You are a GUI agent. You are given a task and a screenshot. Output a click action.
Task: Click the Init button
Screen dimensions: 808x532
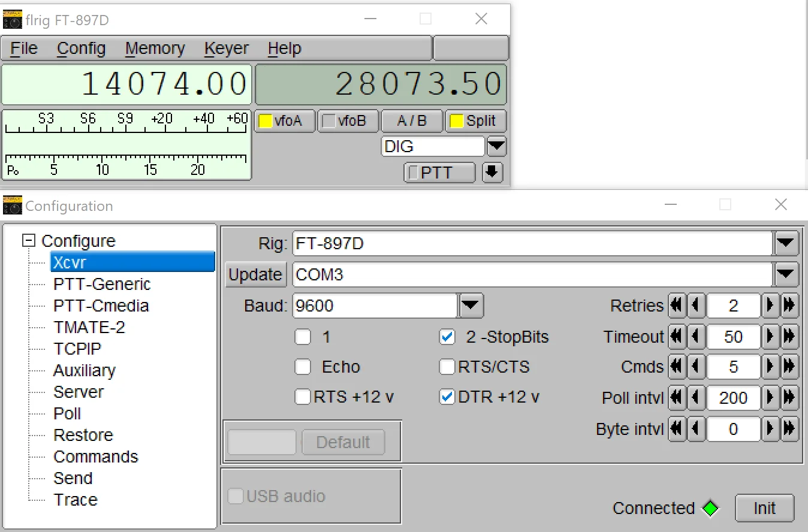coord(765,508)
